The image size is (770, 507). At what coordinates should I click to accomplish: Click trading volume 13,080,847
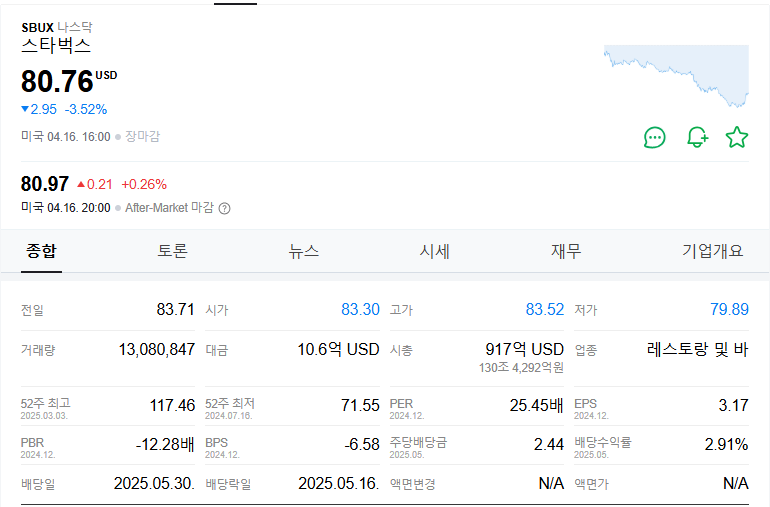coord(157,350)
